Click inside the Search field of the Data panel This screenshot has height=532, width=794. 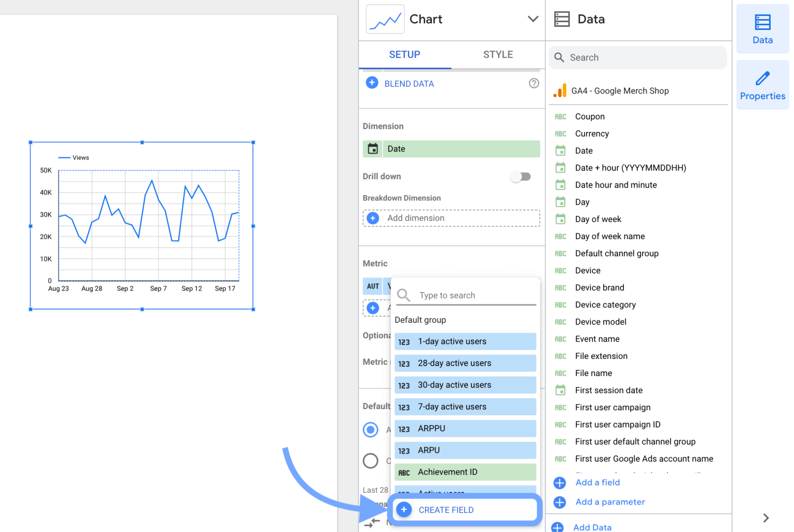(x=638, y=57)
